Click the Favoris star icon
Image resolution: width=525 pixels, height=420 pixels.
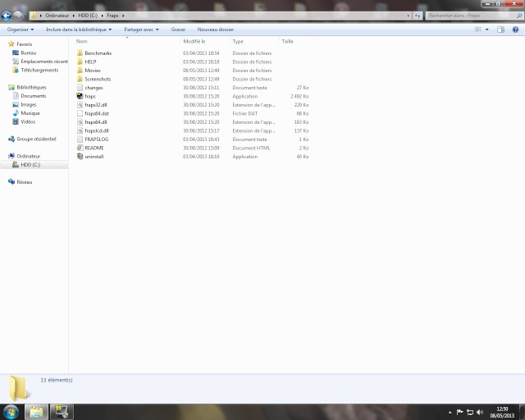[x=11, y=43]
